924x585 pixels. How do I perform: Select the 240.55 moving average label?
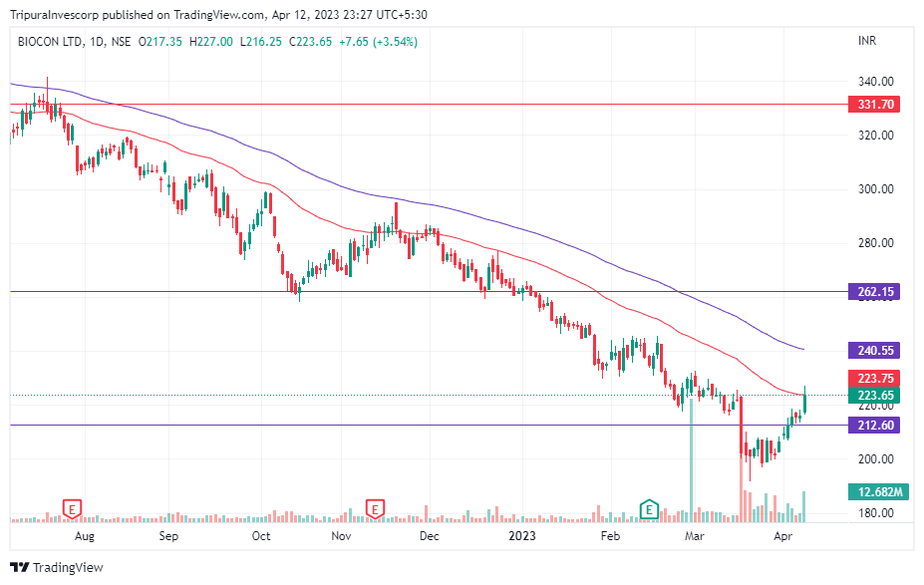click(874, 351)
